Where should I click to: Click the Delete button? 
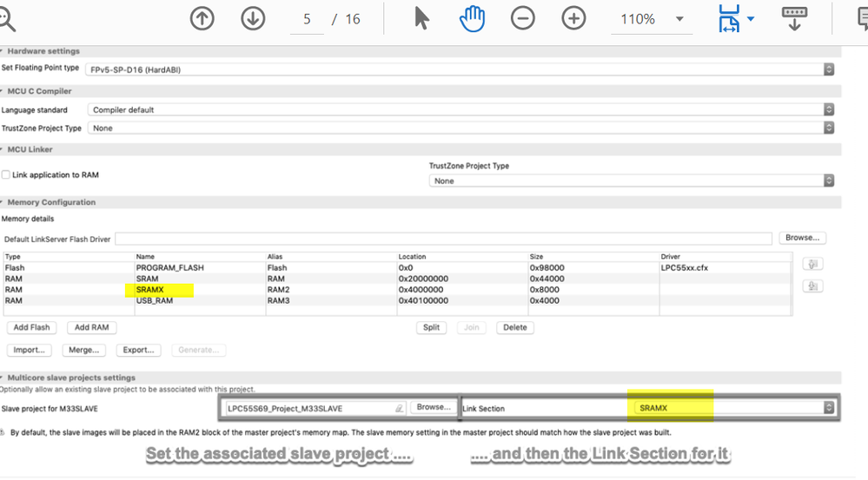point(515,327)
